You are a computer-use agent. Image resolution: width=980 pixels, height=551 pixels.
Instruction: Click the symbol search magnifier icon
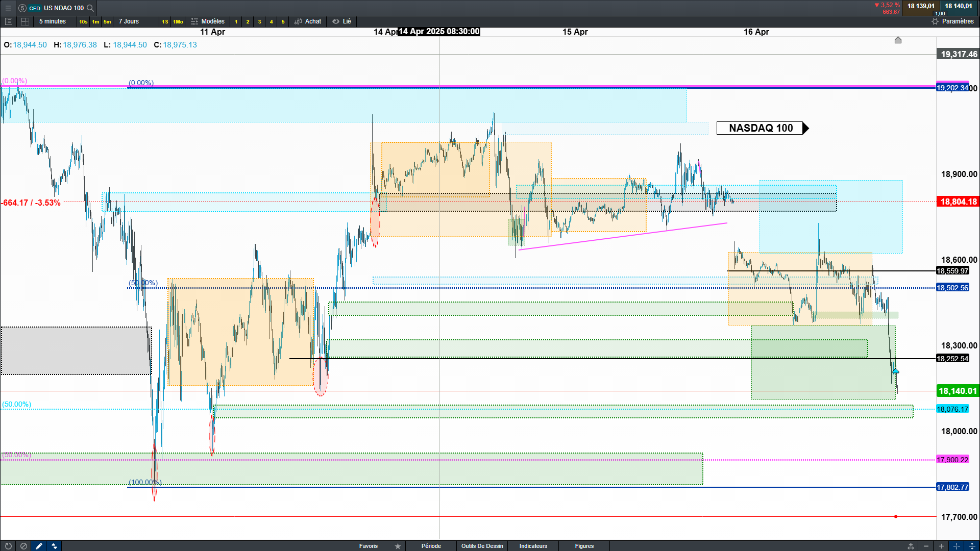click(x=90, y=8)
